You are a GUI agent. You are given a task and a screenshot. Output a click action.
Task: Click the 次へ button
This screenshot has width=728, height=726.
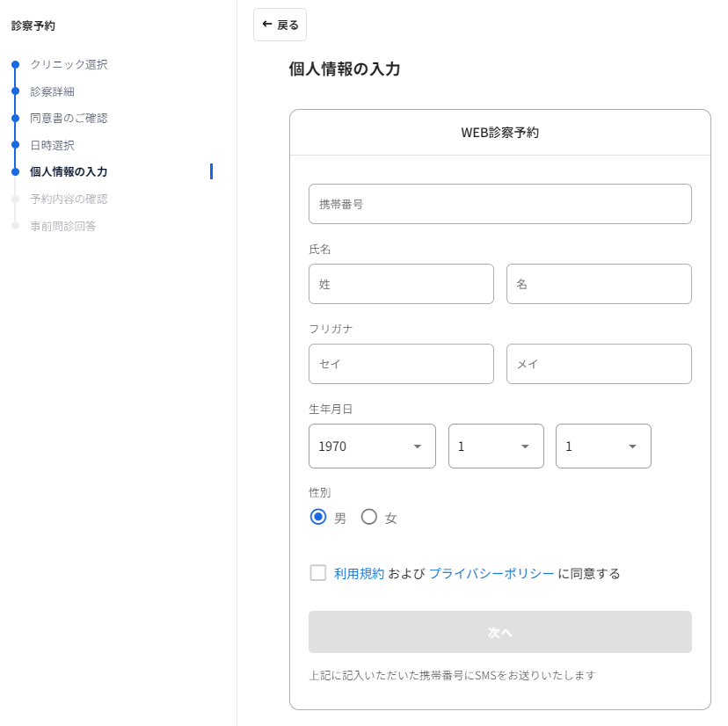click(x=500, y=632)
